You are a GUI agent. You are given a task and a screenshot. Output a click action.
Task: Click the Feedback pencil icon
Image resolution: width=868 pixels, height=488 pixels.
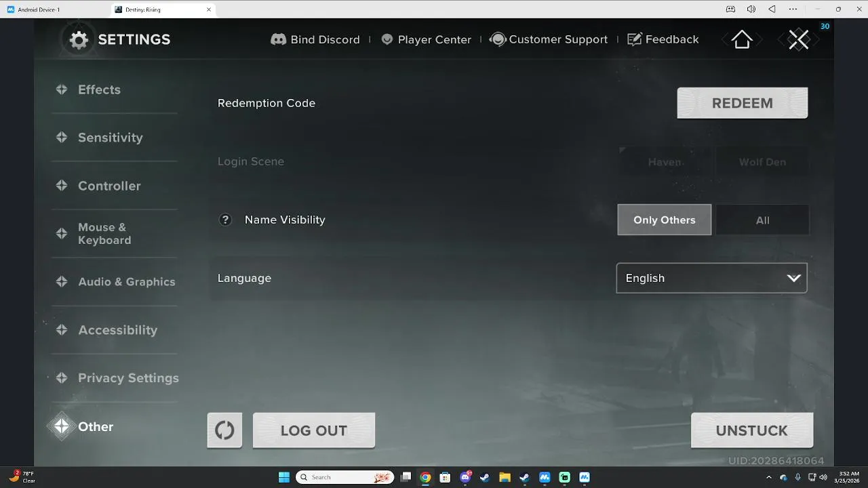click(x=635, y=39)
